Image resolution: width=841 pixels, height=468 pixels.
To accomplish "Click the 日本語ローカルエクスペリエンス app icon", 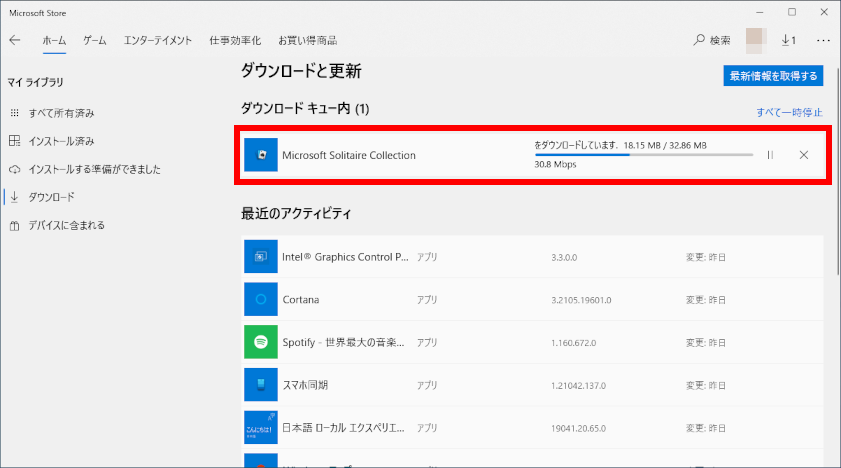I will click(261, 427).
